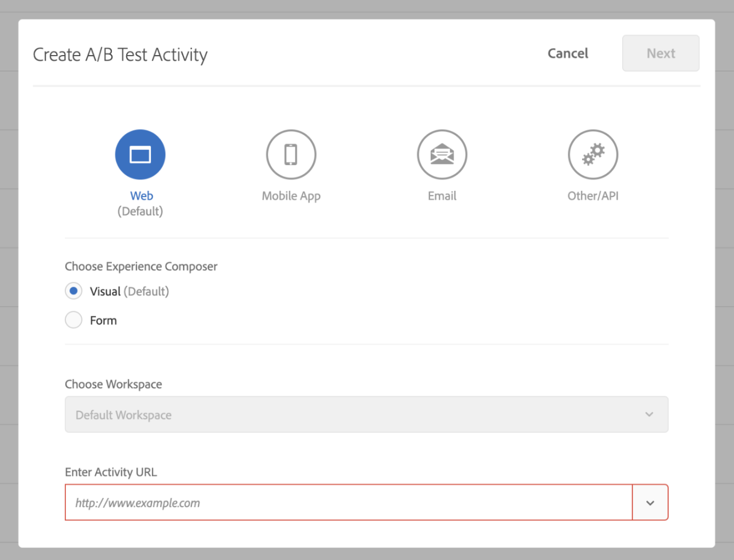This screenshot has height=560, width=734.
Task: Select the Visual experience composer radio
Action: click(x=73, y=291)
